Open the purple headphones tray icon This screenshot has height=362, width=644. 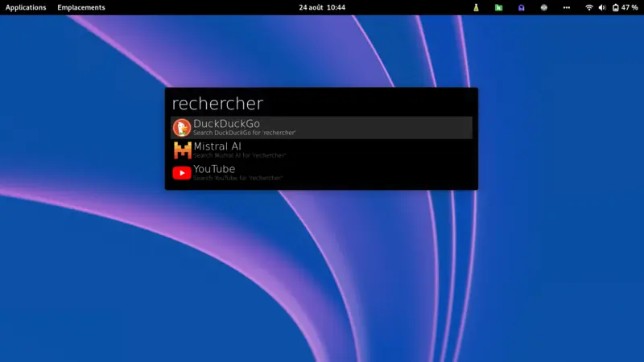pos(521,7)
